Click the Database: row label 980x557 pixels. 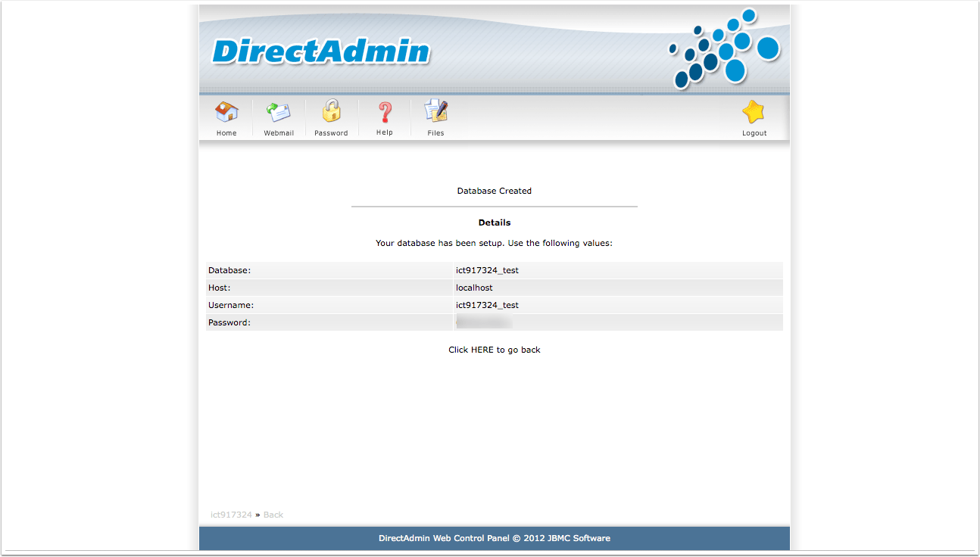tap(229, 270)
